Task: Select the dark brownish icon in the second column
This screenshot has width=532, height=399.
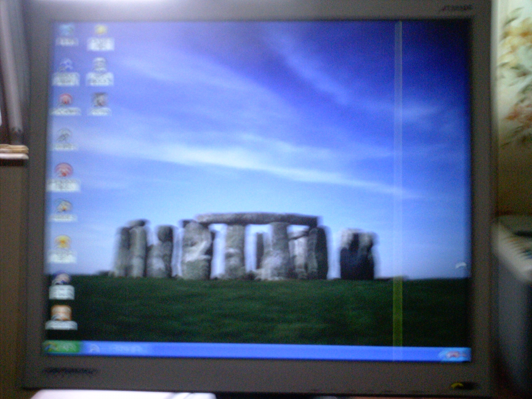Action: pyautogui.click(x=99, y=104)
